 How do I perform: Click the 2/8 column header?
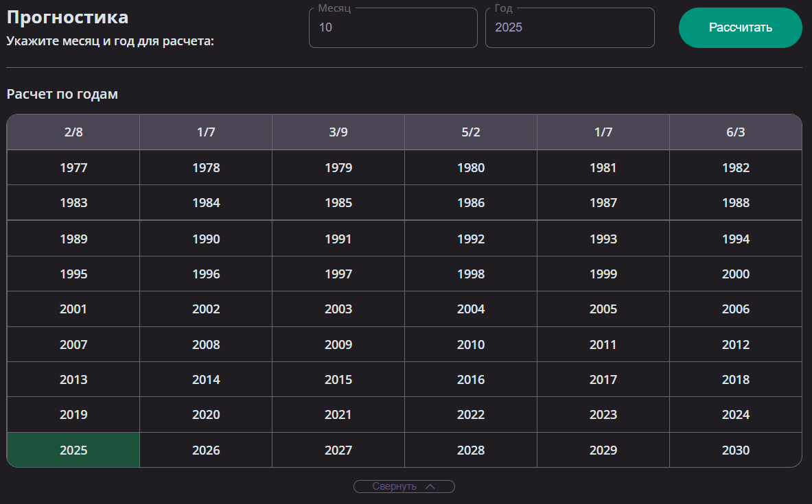coord(73,132)
